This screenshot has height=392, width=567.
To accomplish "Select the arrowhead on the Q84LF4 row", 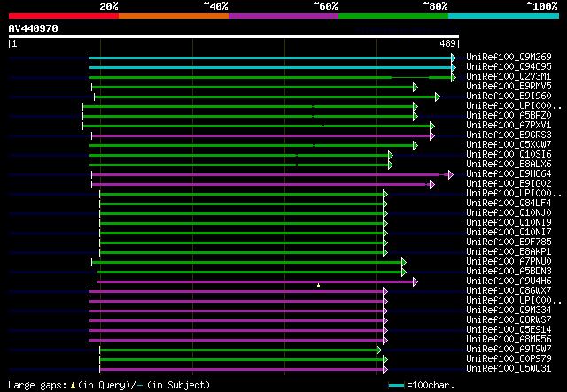I will click(385, 204).
